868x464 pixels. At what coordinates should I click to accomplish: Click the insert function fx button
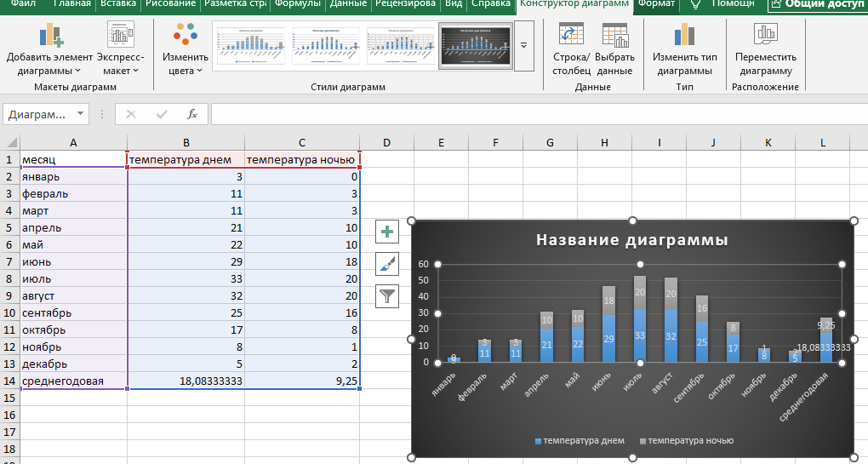(192, 114)
